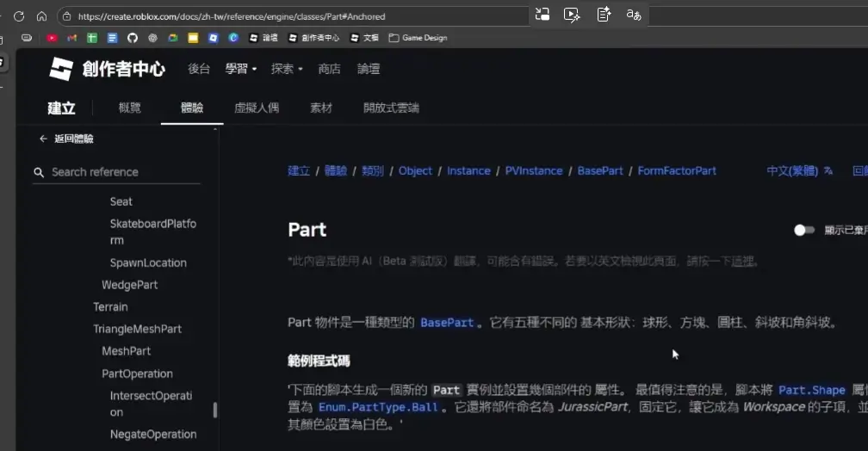Open Seat in the sidebar tree
This screenshot has width=868, height=451.
(121, 202)
